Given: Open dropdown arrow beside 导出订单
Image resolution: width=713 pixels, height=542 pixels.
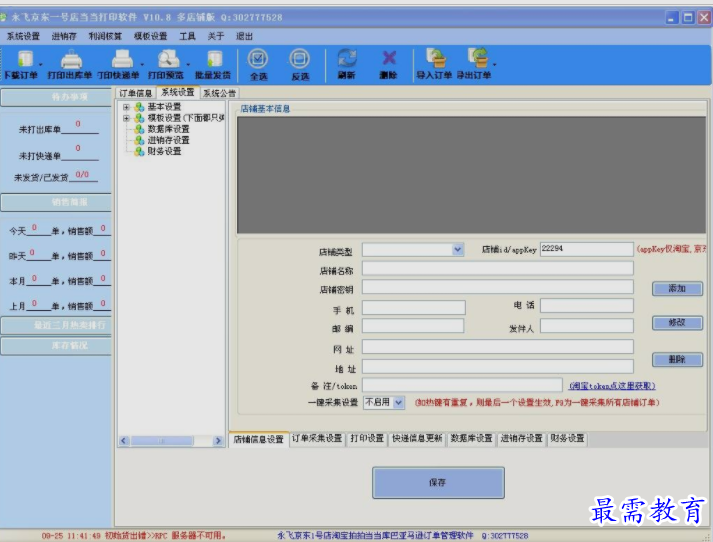Looking at the screenshot, I should (x=494, y=65).
